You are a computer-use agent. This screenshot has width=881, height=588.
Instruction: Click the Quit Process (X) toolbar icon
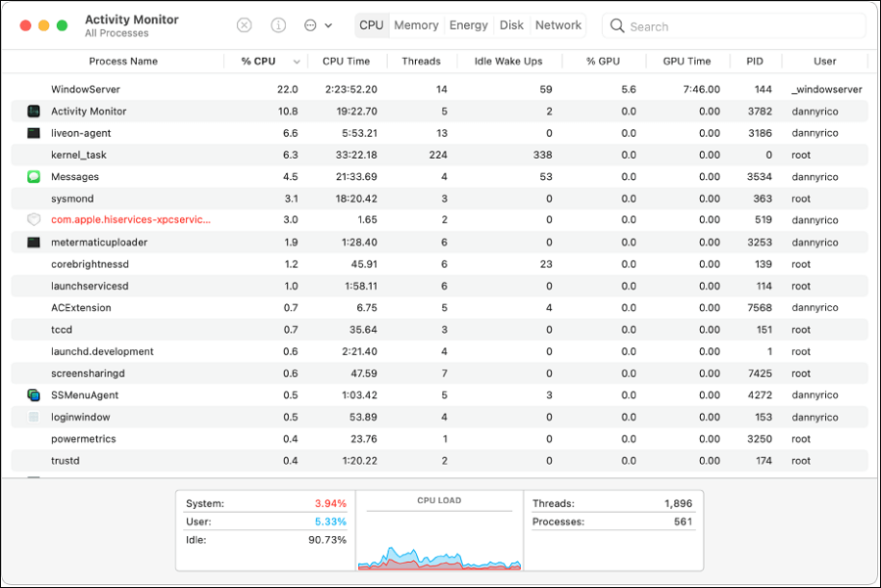tap(244, 24)
